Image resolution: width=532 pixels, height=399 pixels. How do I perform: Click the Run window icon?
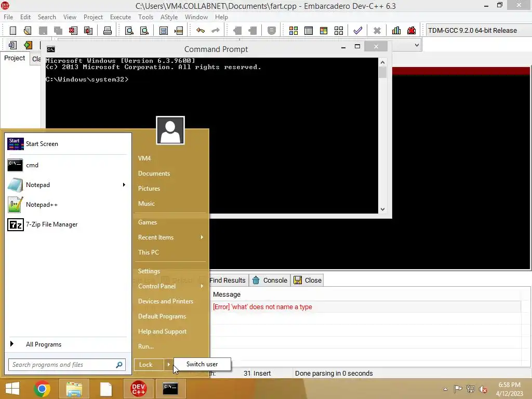coord(309,31)
